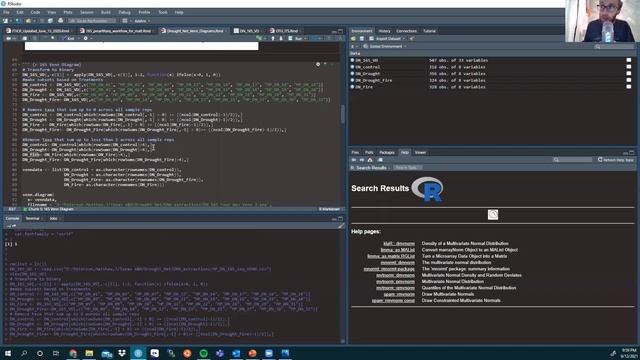The width and height of the screenshot is (640, 360).
Task: Click the taskbar search magnifier icon
Action: point(24,353)
